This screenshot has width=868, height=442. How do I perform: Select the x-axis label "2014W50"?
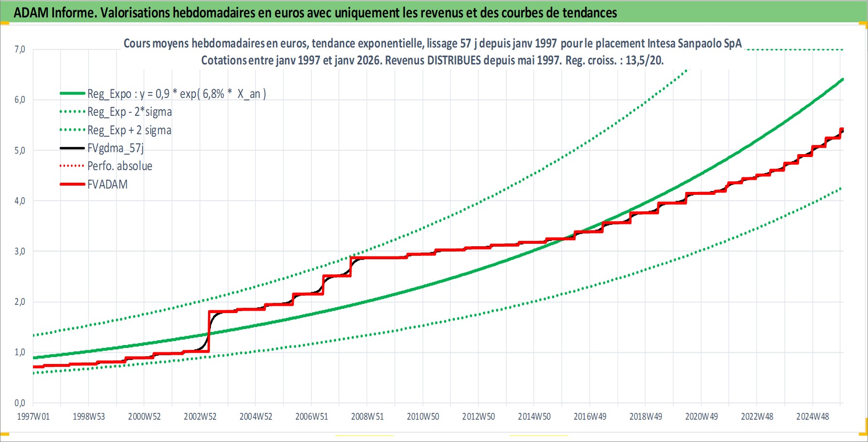point(534,416)
